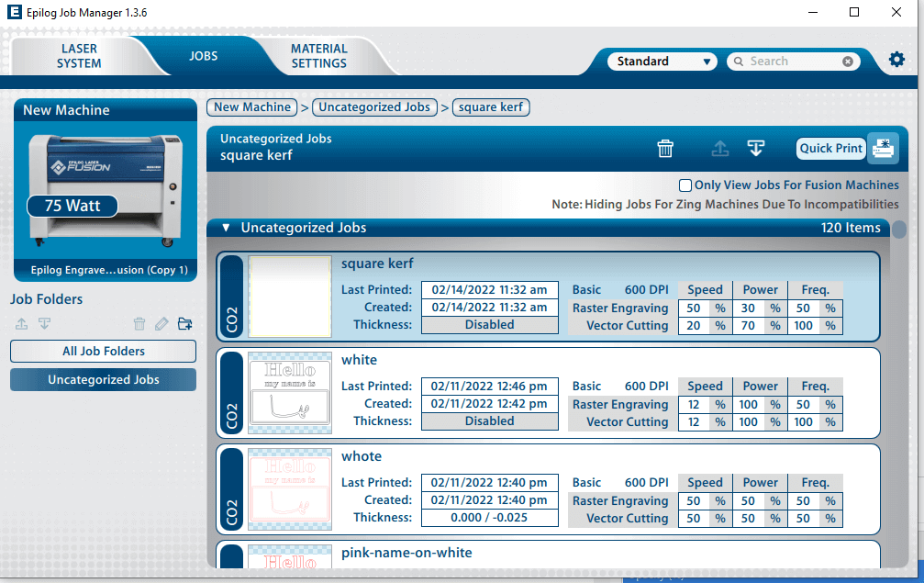Screen dimensions: 924x583
Task: Click the Quick Print button
Action: 831,148
